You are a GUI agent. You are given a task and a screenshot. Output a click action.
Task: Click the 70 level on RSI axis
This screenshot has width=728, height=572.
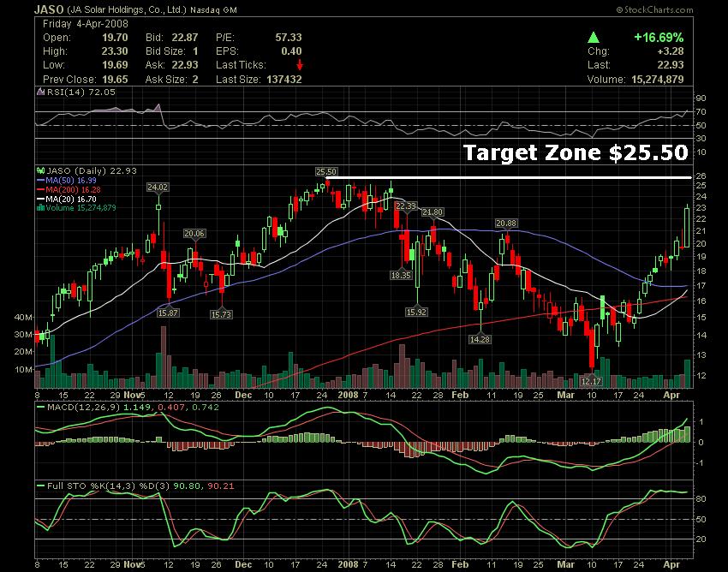(701, 112)
